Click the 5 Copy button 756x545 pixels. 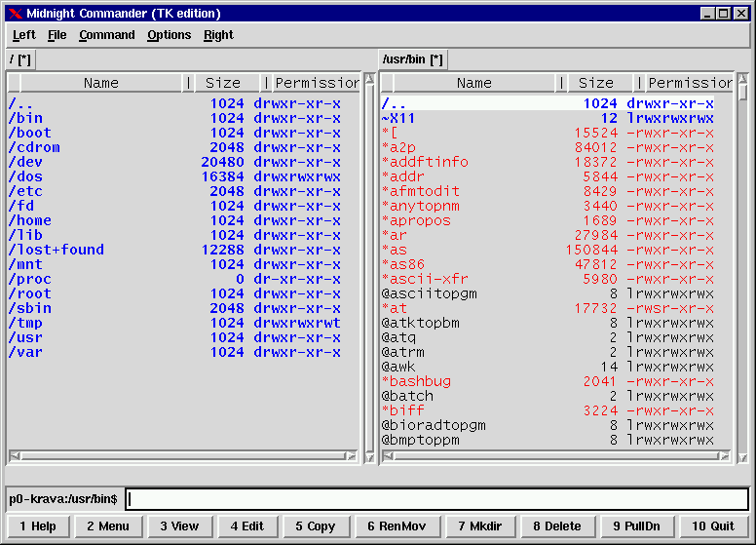click(x=314, y=526)
